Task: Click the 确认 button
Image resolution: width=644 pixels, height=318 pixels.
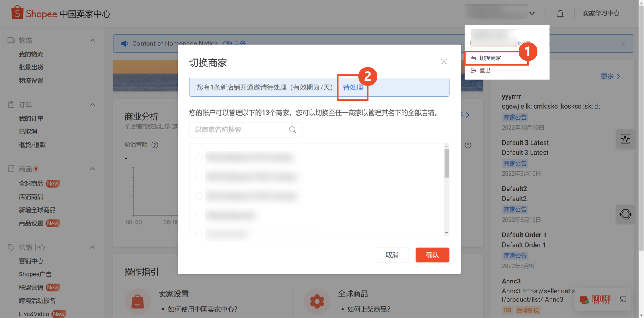Action: [432, 255]
